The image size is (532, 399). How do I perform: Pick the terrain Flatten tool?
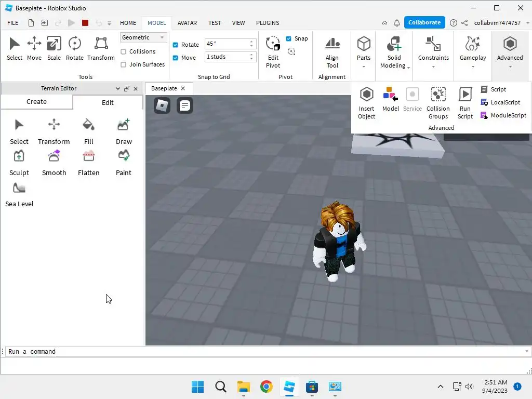(88, 163)
